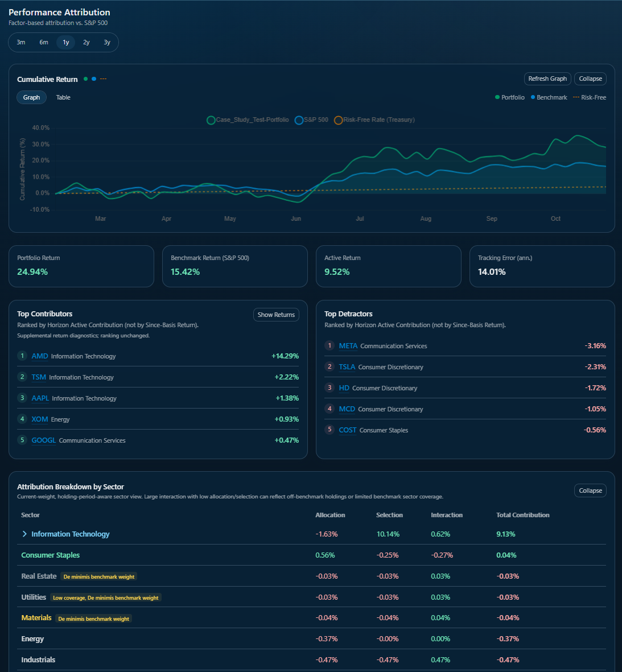Open the TSLA ticker link
Viewport: 622px width, 672px height.
coord(347,367)
